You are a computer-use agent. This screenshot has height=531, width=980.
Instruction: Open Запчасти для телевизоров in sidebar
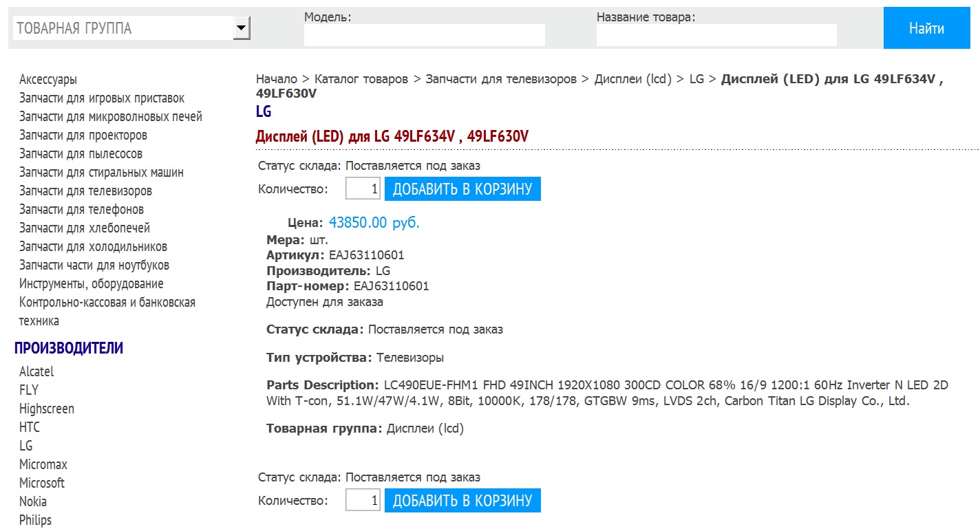(x=85, y=191)
